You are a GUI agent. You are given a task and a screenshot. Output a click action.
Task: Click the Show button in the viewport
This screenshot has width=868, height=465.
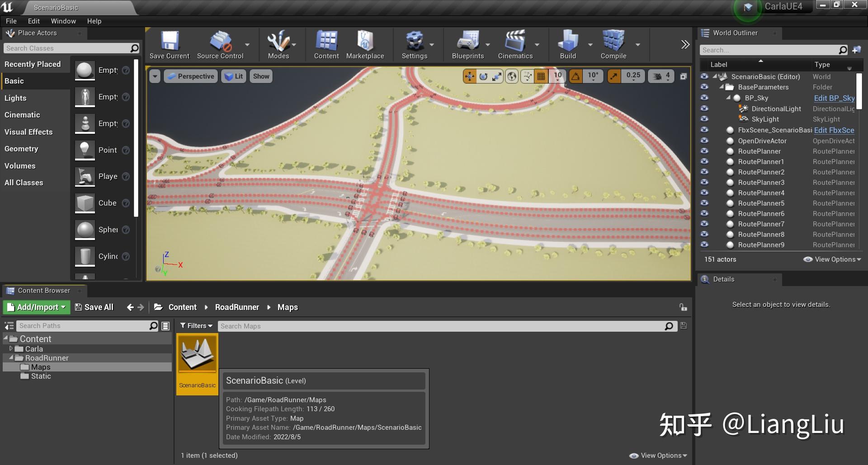pos(261,76)
